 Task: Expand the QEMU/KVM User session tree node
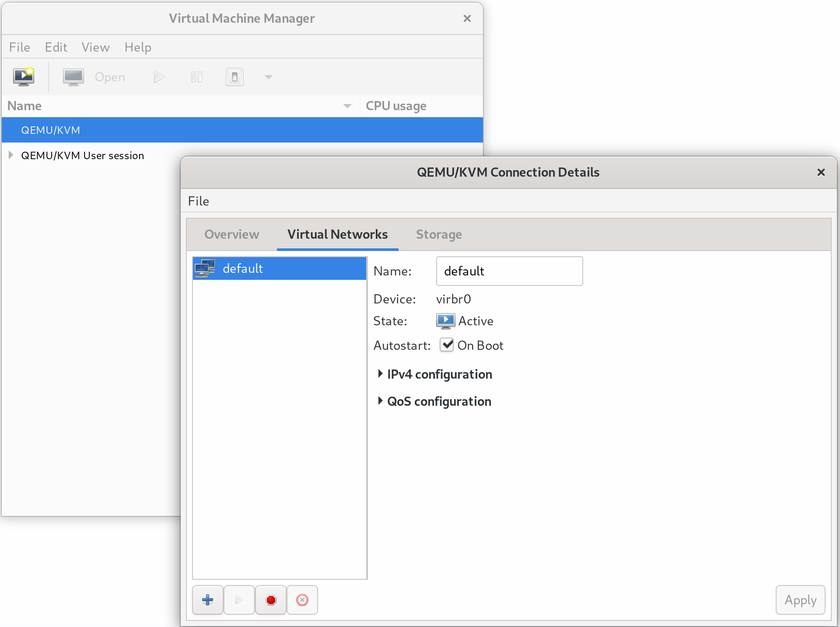click(x=11, y=155)
